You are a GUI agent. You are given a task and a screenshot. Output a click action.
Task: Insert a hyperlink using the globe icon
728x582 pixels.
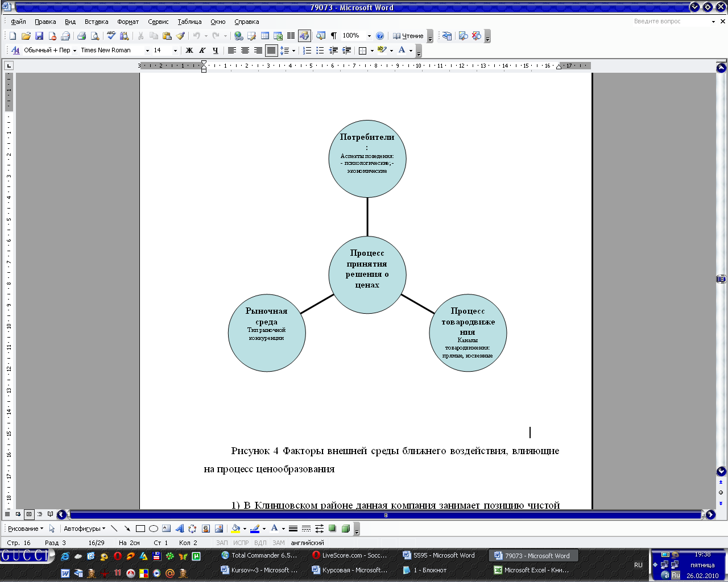[239, 36]
